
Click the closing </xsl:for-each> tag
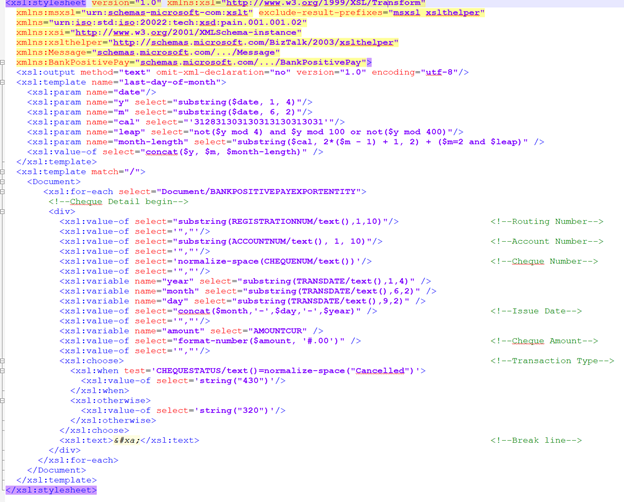coord(78,461)
